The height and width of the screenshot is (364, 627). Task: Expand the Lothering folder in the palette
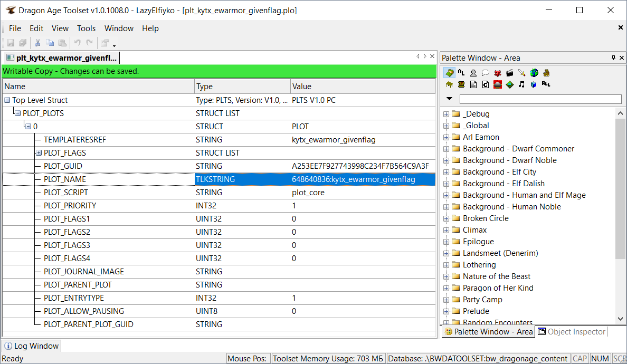click(x=446, y=265)
